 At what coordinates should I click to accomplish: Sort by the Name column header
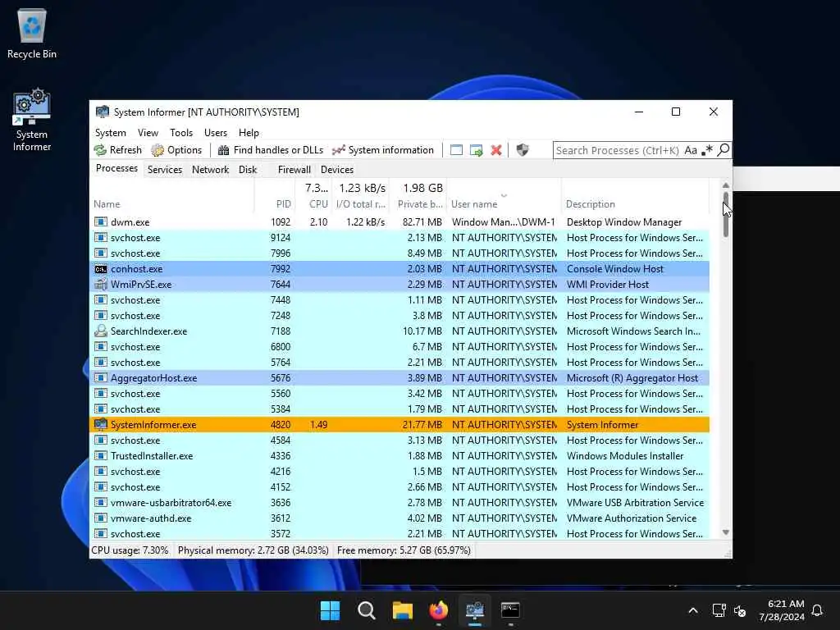coord(171,203)
